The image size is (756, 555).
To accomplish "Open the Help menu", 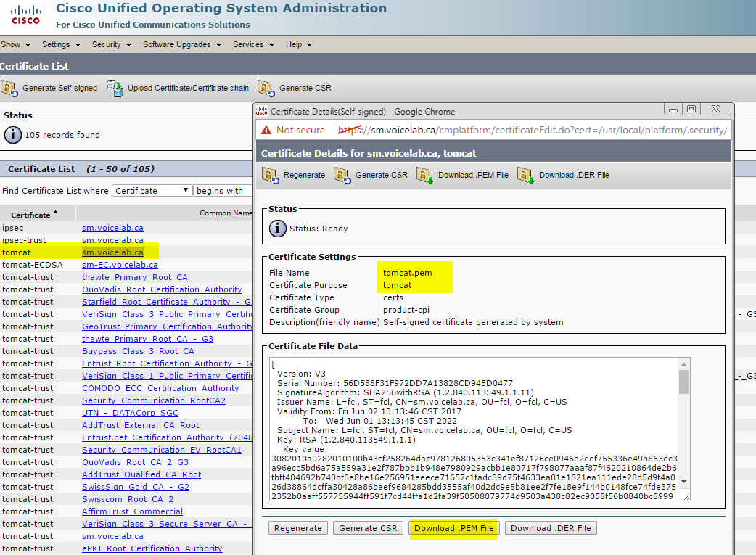I will click(x=298, y=44).
